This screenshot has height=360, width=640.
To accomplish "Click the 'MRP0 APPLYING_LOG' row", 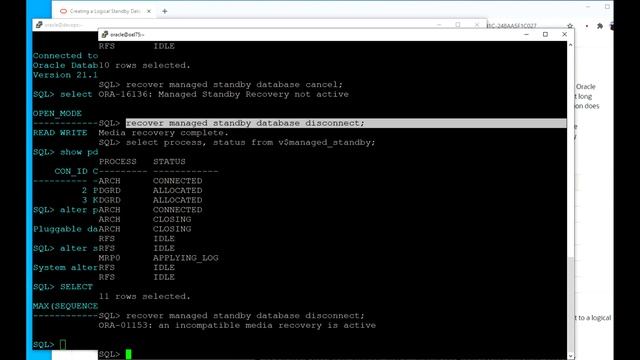I will (x=158, y=258).
